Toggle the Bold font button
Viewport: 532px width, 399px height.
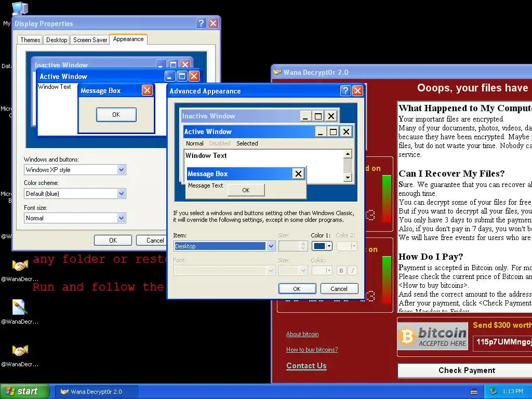pyautogui.click(x=341, y=270)
